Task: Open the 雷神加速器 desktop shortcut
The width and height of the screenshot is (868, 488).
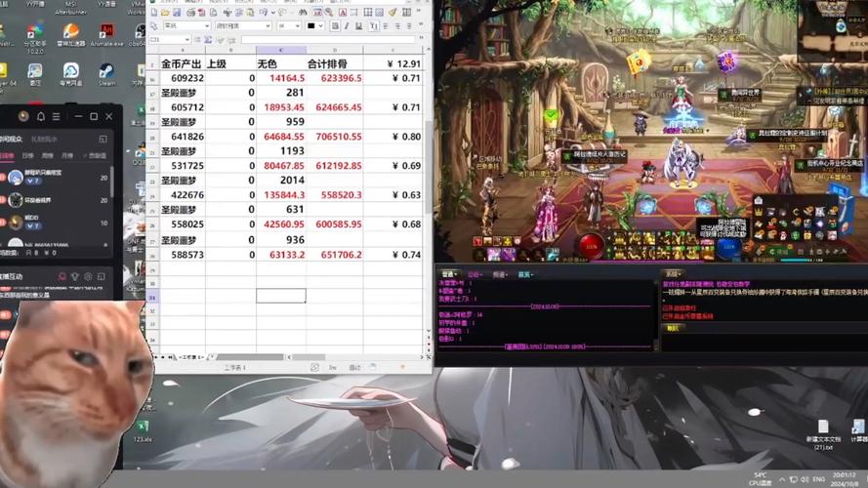Action: (x=71, y=35)
